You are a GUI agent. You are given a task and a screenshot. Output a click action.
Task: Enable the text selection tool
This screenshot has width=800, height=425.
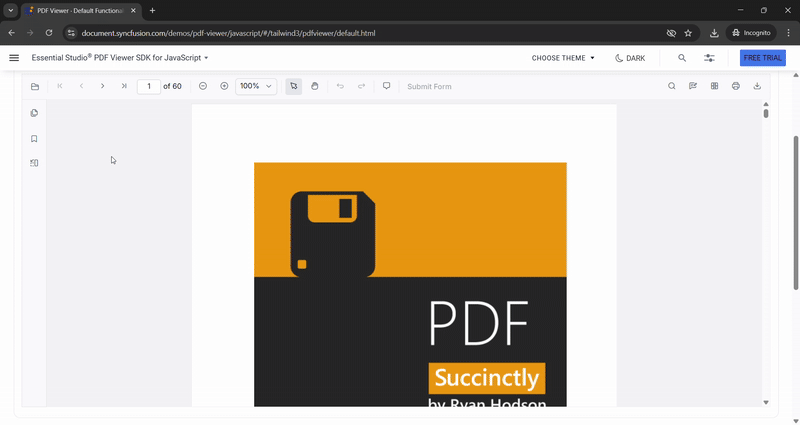pyautogui.click(x=293, y=87)
